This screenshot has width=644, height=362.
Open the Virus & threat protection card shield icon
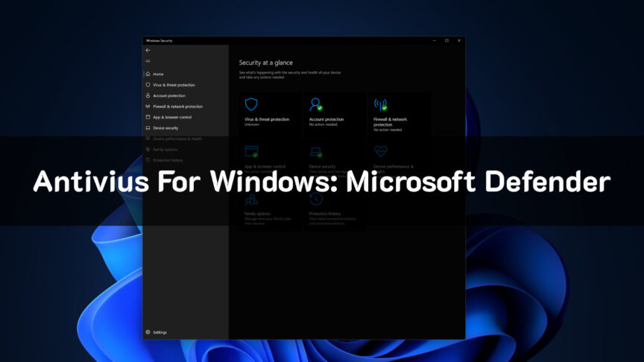251,104
